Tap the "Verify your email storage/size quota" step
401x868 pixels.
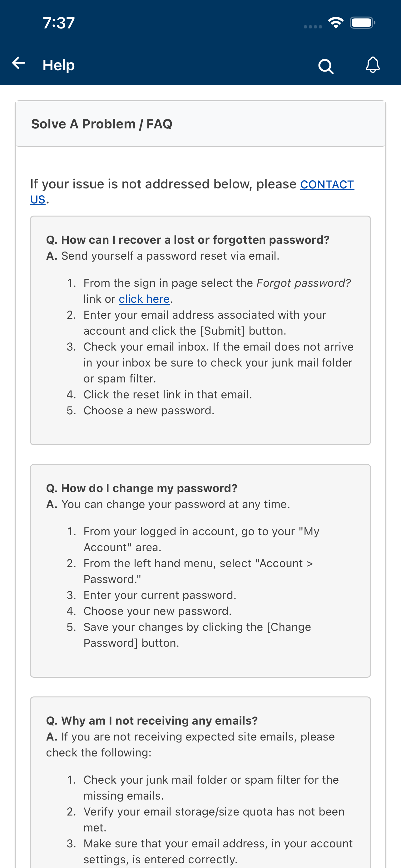[214, 820]
